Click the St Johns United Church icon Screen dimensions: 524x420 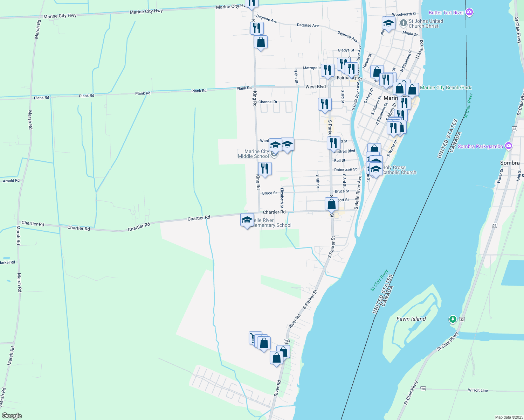(403, 23)
